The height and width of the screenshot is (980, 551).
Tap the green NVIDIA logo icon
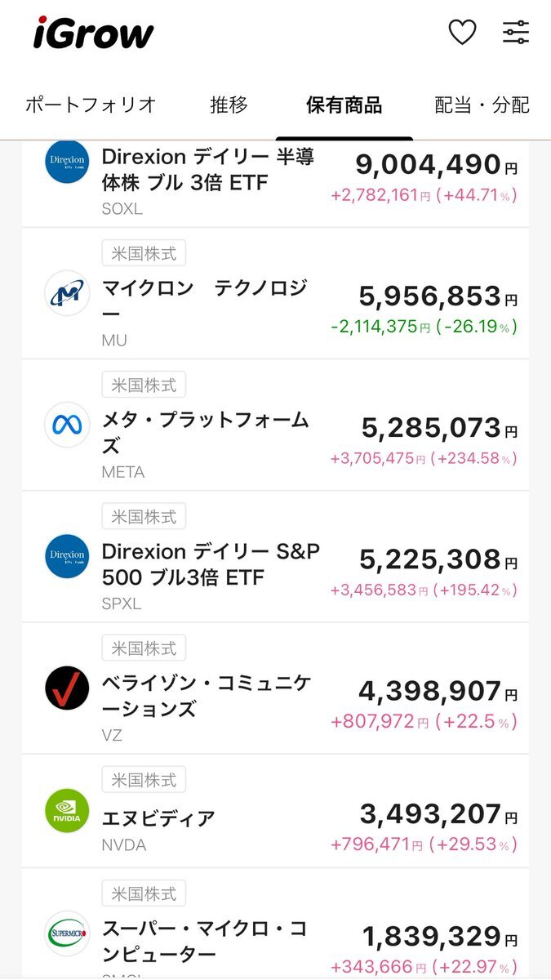coord(67,811)
